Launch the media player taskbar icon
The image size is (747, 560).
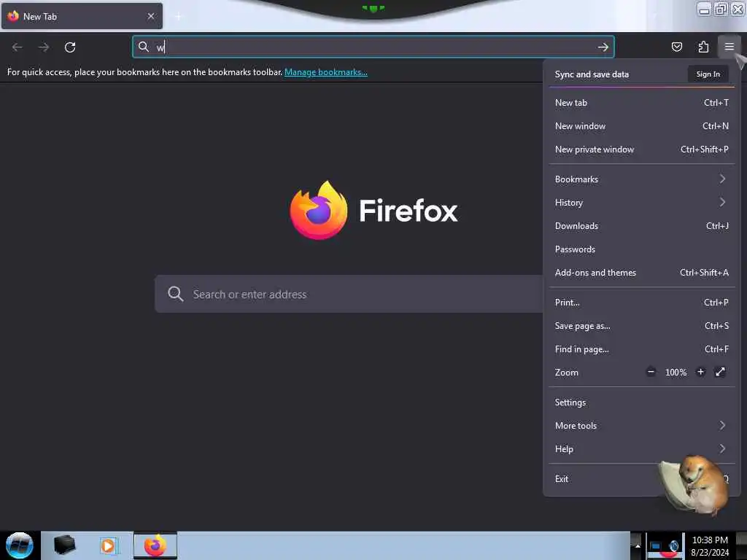tap(108, 545)
